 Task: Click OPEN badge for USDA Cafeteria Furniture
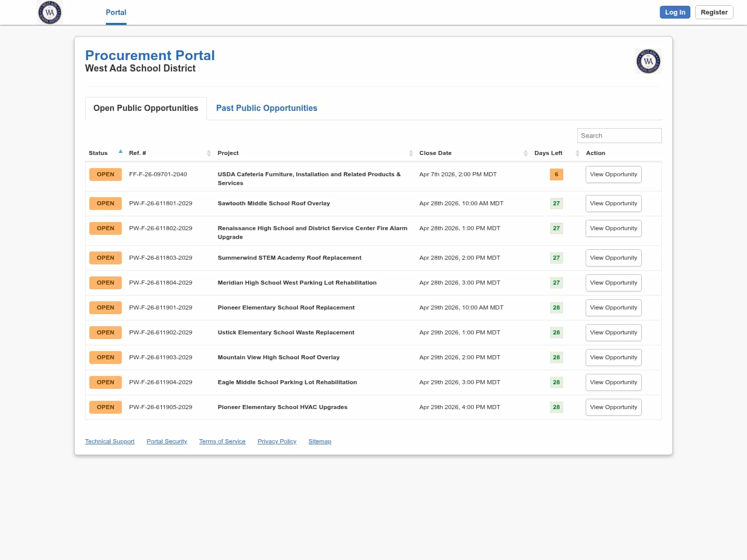[x=105, y=174]
